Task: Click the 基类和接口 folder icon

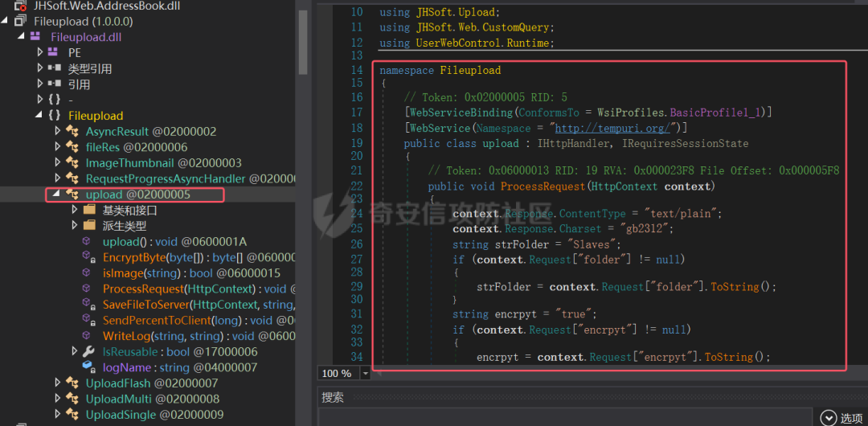Action: coord(89,210)
